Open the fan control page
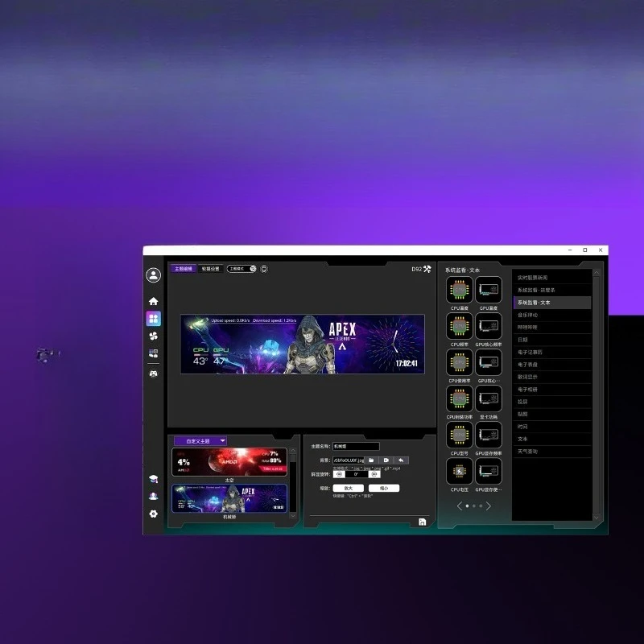This screenshot has height=644, width=644. (x=153, y=336)
